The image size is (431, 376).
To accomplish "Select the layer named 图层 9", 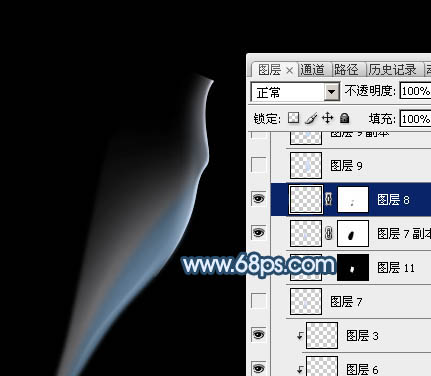I will tap(346, 166).
